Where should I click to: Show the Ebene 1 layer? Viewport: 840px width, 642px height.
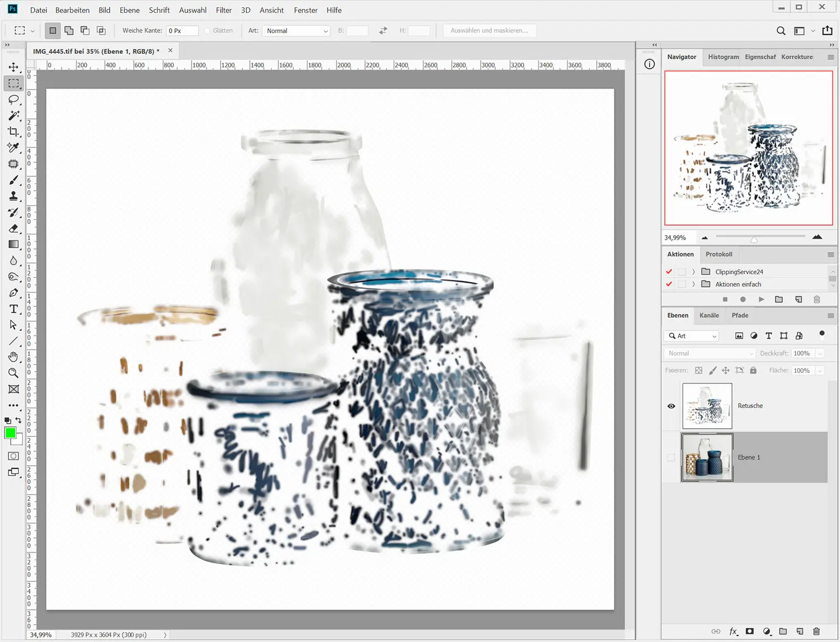671,457
